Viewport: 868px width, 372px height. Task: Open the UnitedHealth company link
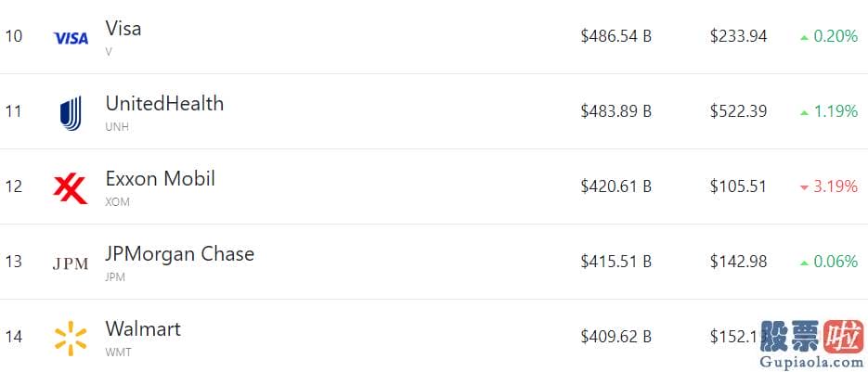[x=164, y=104]
